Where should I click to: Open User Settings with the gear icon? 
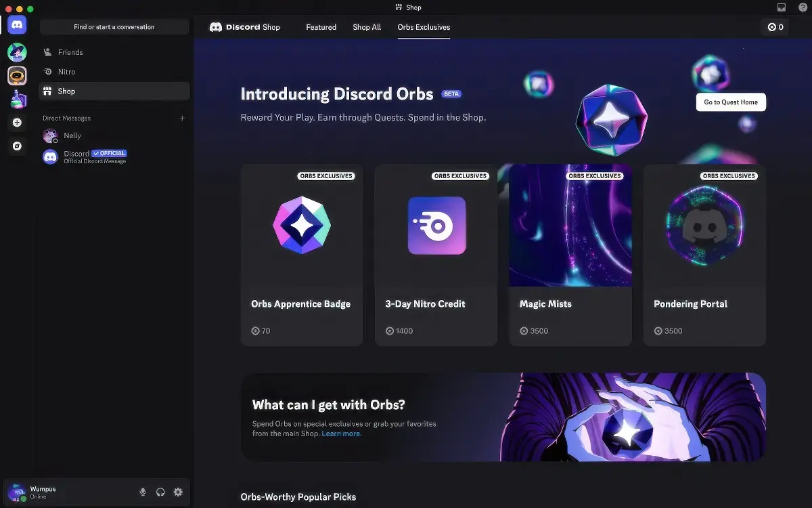click(178, 492)
